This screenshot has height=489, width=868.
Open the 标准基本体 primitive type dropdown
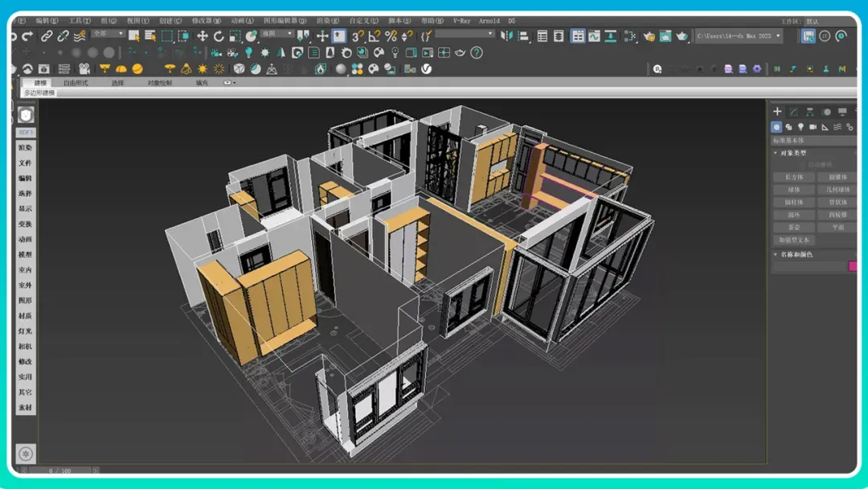[812, 140]
